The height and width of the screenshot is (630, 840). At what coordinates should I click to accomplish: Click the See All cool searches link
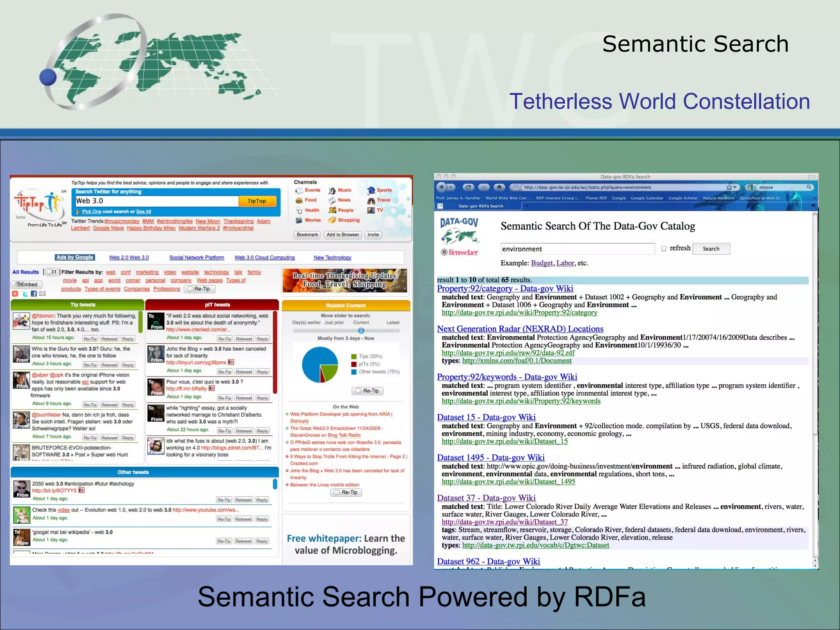pyautogui.click(x=144, y=212)
